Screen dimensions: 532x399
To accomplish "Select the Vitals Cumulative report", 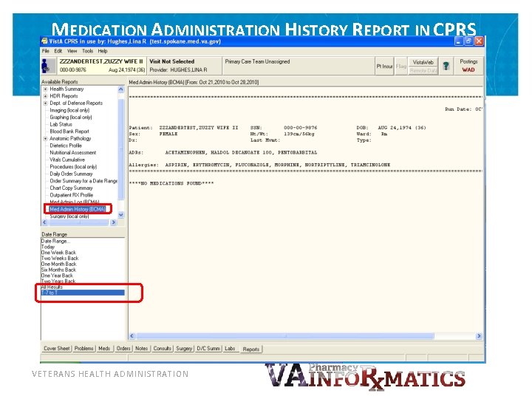I will point(67,160).
